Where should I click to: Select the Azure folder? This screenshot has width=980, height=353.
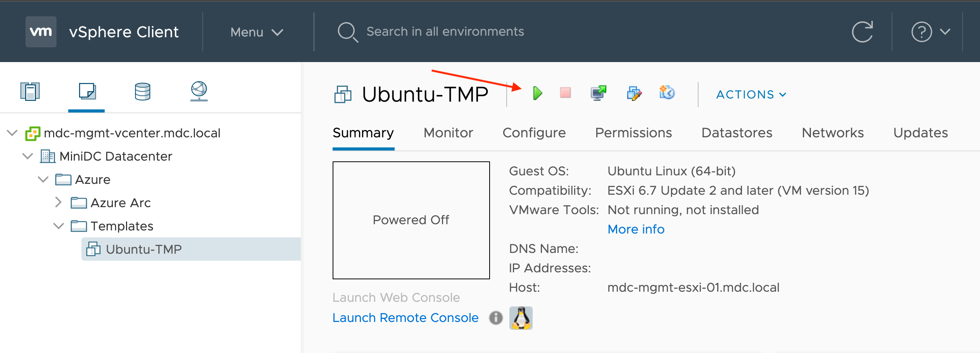coord(93,180)
